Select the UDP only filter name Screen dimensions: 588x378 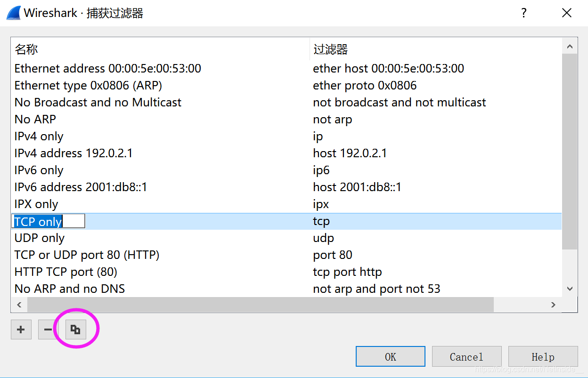click(x=40, y=238)
